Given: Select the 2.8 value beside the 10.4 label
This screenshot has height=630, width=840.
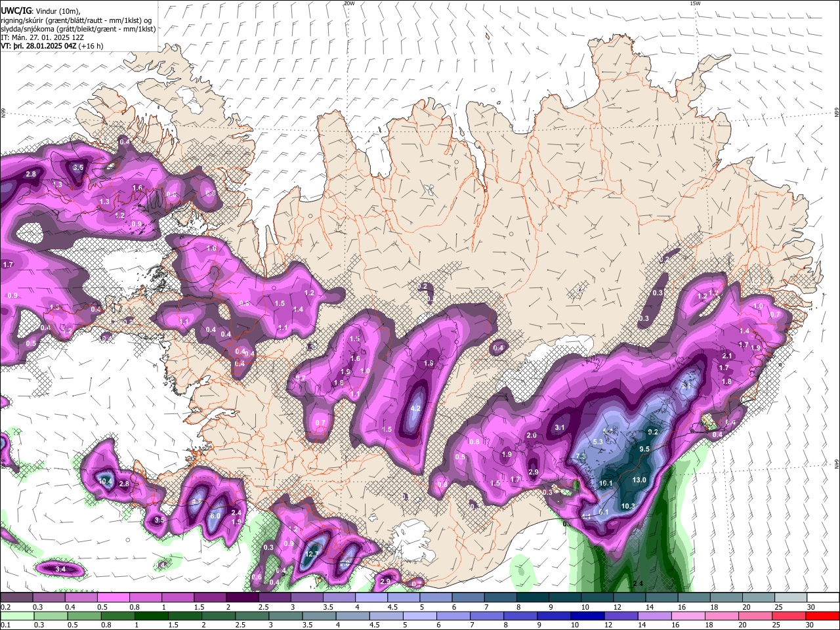Looking at the screenshot, I should 124,484.
